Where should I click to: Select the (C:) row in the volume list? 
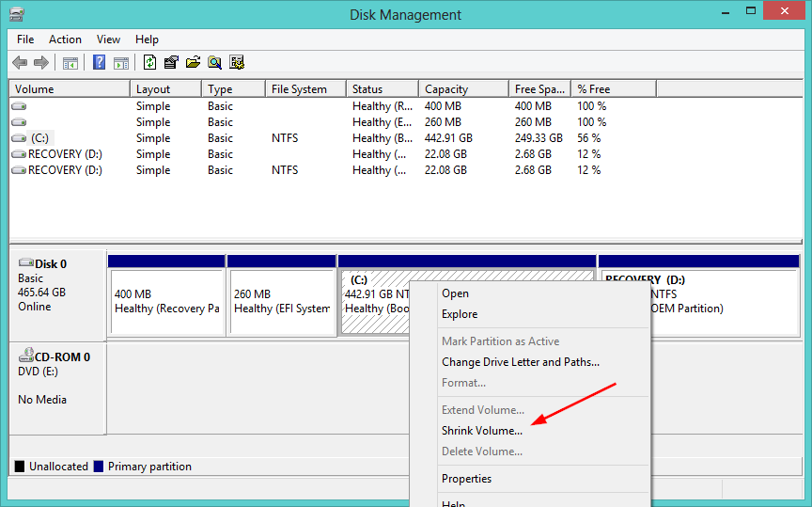click(x=39, y=138)
